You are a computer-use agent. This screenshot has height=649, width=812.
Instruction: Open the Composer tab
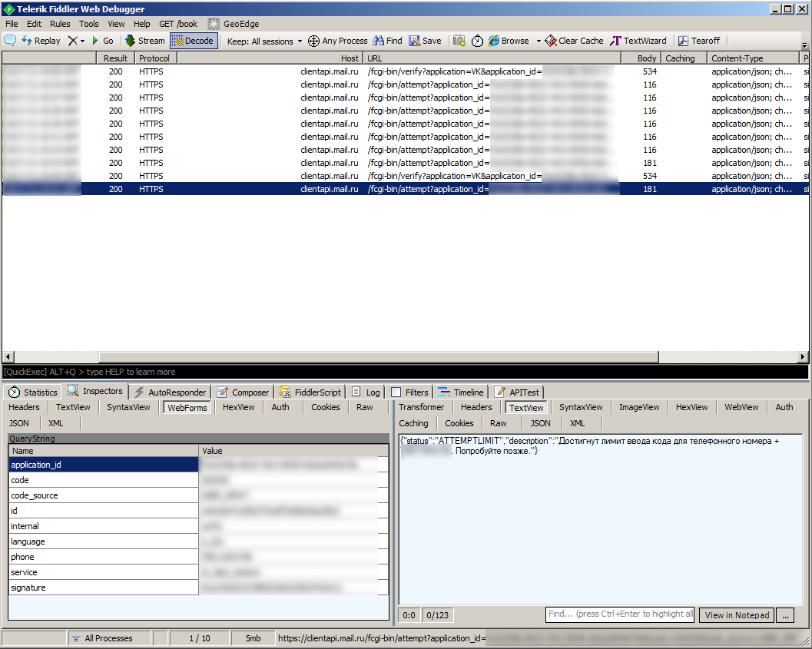pos(243,392)
